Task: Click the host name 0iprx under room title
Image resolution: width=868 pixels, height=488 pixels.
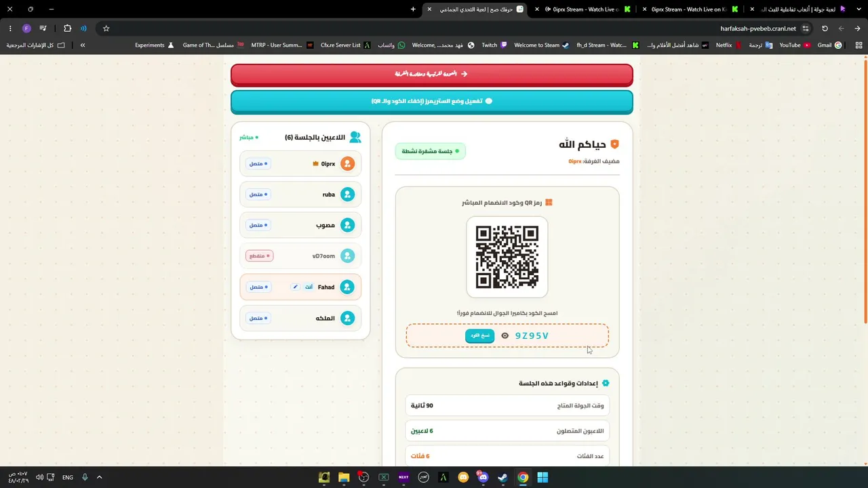Action: point(575,161)
